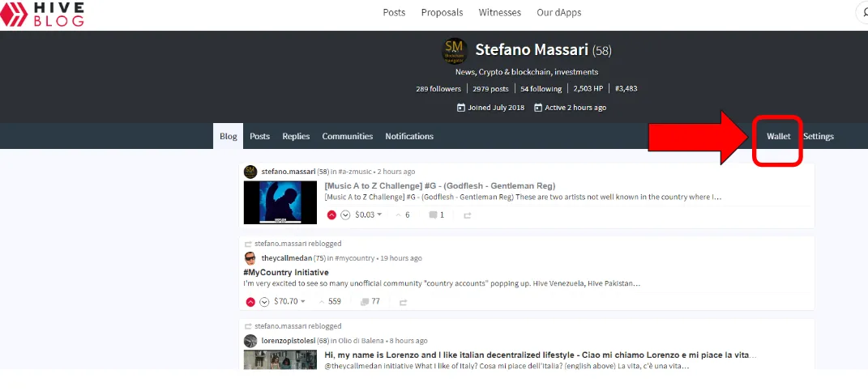
Task: Click the Joined July 2018 text
Action: (x=496, y=108)
